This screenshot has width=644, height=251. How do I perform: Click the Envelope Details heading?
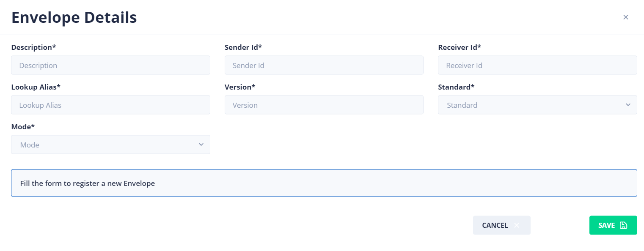74,18
